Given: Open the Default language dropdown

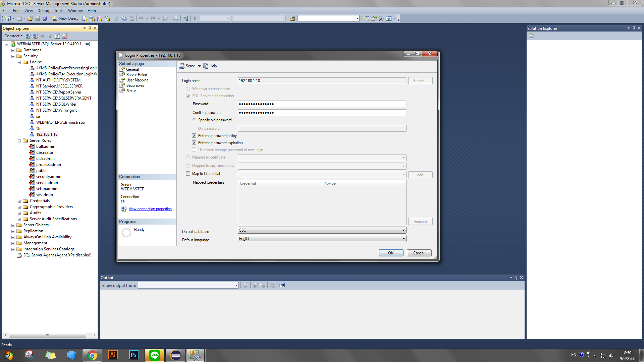Looking at the screenshot, I should tap(322, 239).
